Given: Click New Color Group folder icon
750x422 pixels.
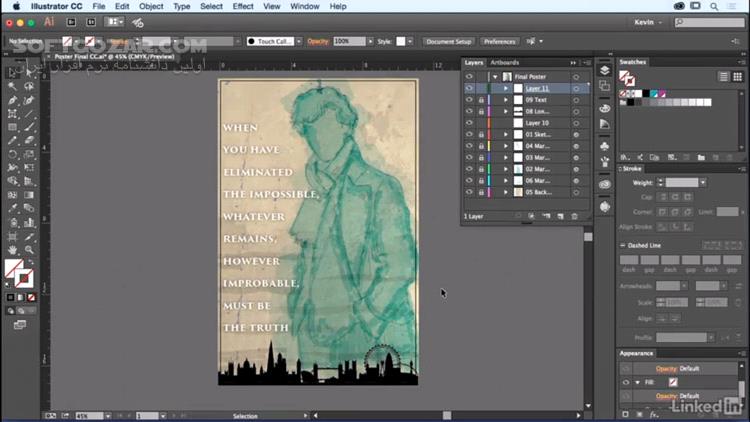Looking at the screenshot, I should pos(701,157).
